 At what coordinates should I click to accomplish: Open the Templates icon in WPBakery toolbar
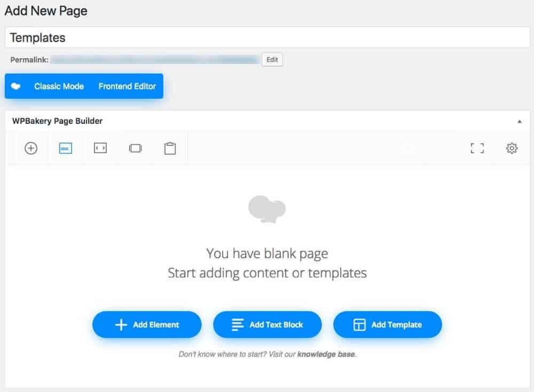click(65, 148)
